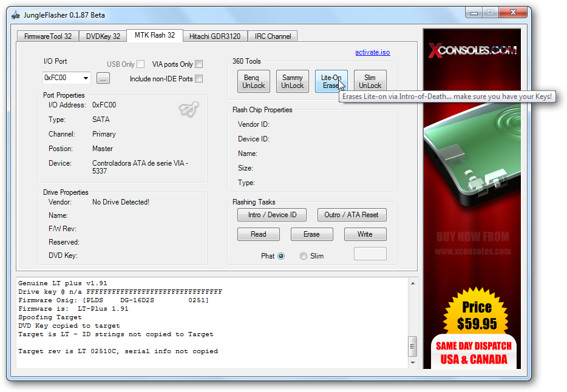The image size is (567, 392).
Task: Click Outro / ATA Reset button
Action: (x=351, y=215)
